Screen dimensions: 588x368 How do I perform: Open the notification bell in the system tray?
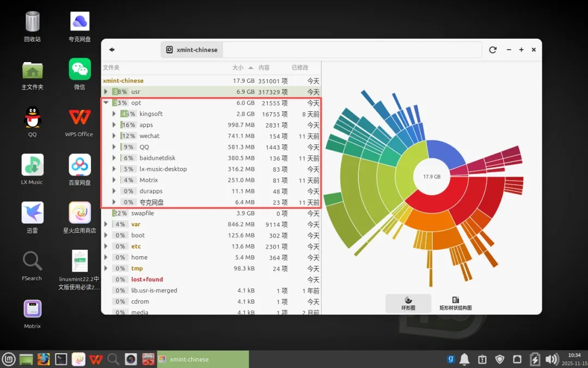[x=464, y=359]
